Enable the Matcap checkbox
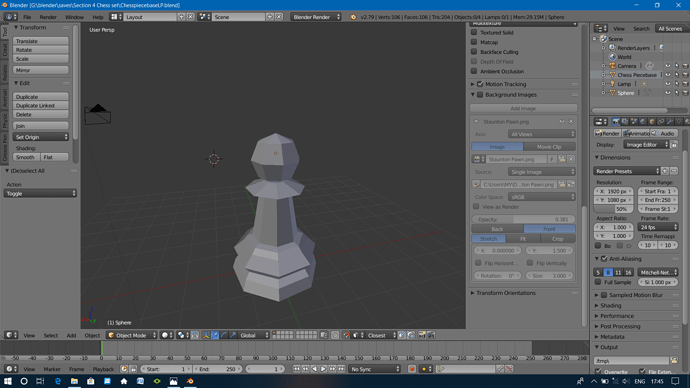 pos(474,42)
